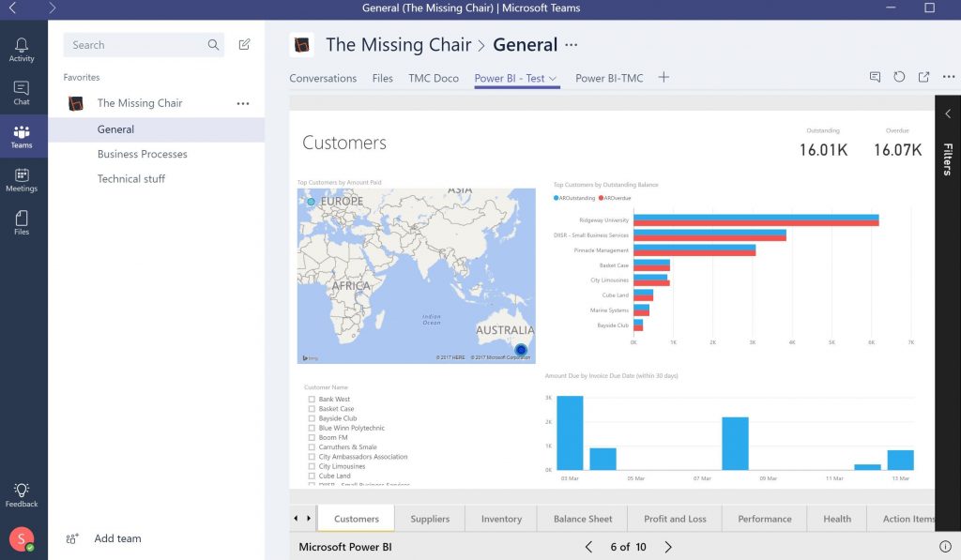Pop out the tab to the website
Image resolution: width=961 pixels, height=560 pixels.
tap(923, 77)
